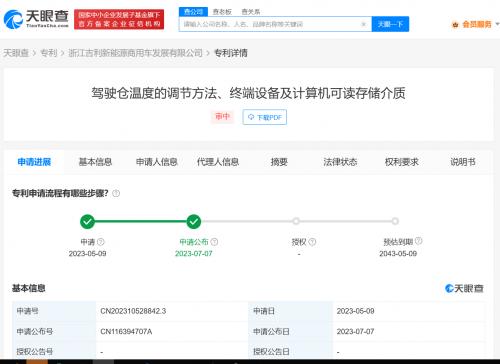Image resolution: width=500 pixels, height=364 pixels.
Task: Click the green checkmark on the 申请公布 step
Action: tap(194, 222)
